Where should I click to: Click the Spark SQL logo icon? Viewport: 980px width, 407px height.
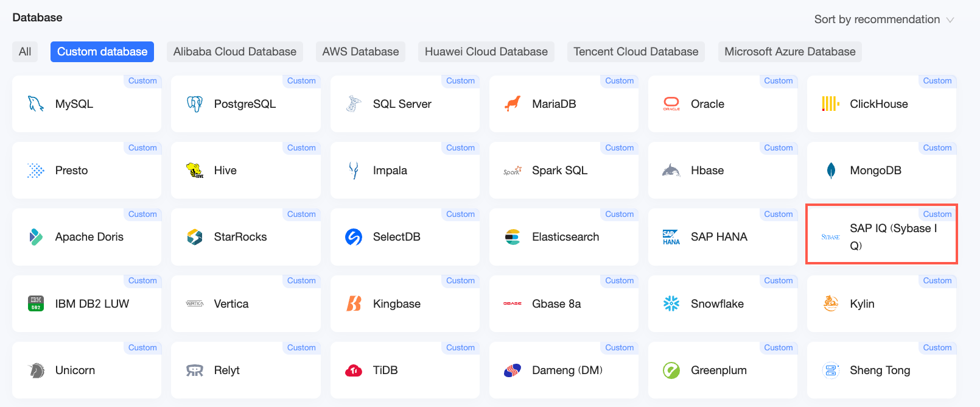[513, 171]
